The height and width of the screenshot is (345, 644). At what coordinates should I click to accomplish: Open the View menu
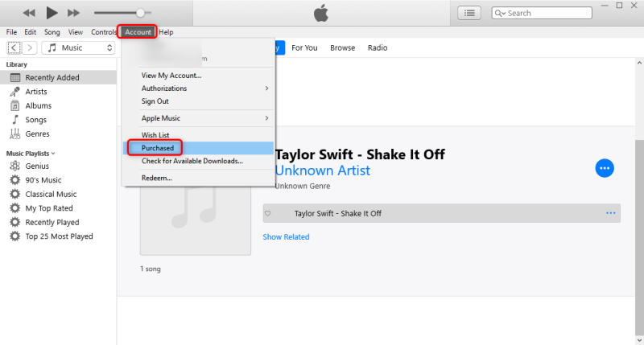(75, 32)
